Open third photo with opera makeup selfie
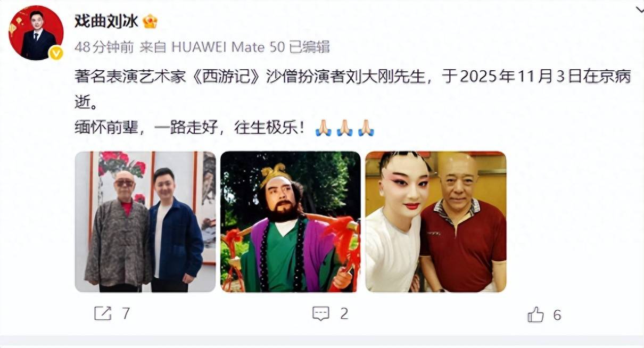 [435, 221]
